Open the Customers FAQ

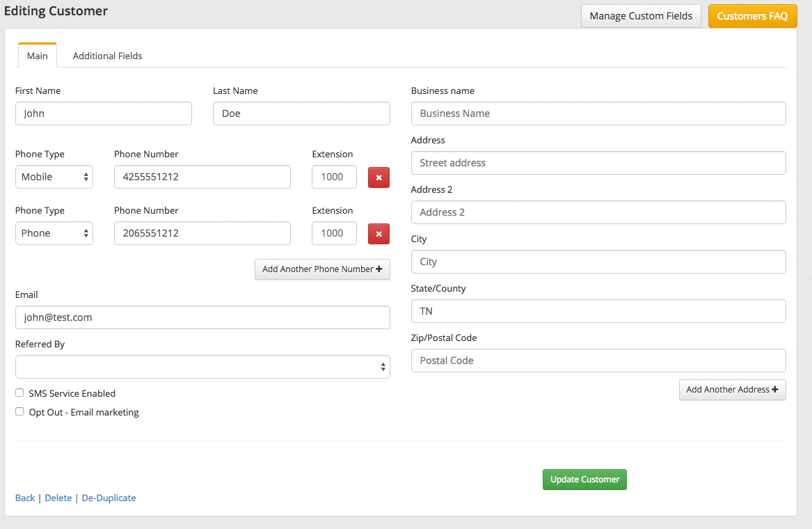coord(752,16)
